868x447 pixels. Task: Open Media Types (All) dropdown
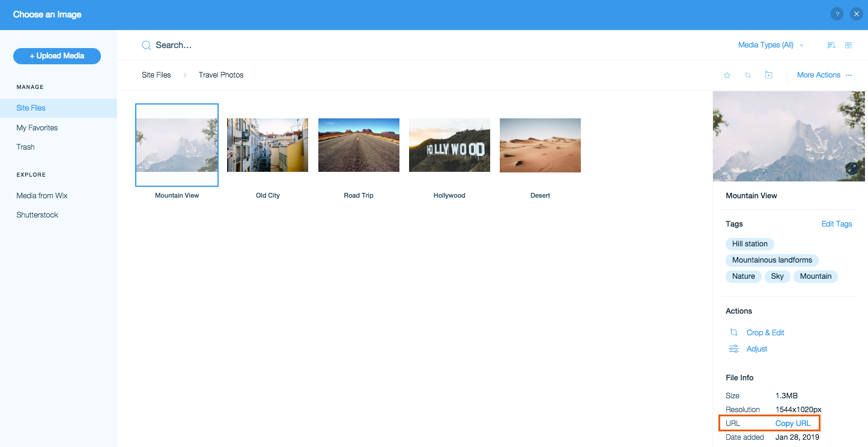pos(771,45)
